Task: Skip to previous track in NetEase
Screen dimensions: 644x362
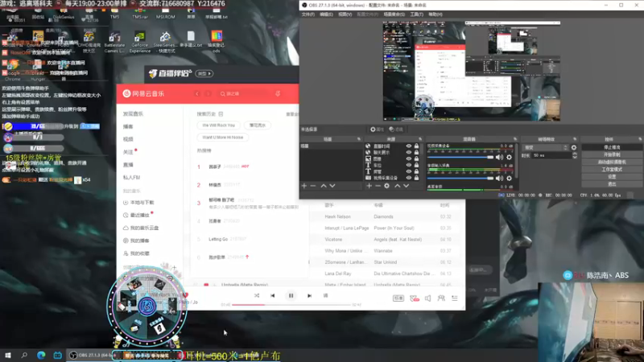Action: point(273,295)
